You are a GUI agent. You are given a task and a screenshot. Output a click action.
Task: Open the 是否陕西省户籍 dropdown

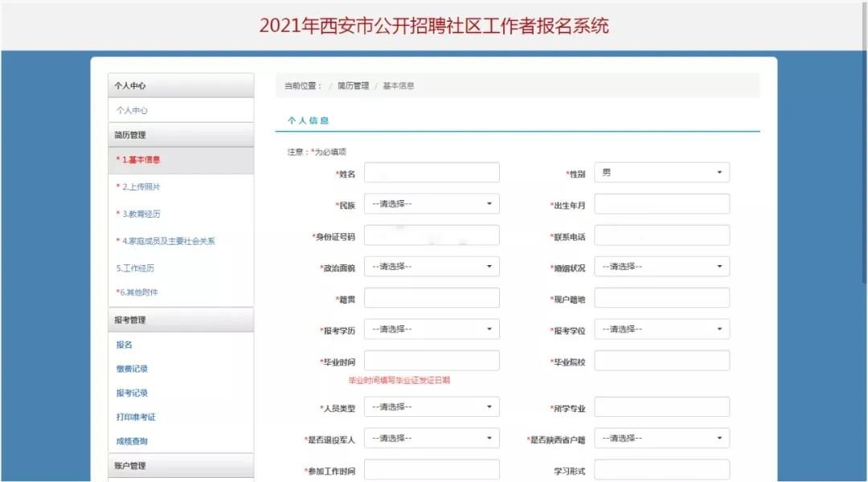[661, 439]
